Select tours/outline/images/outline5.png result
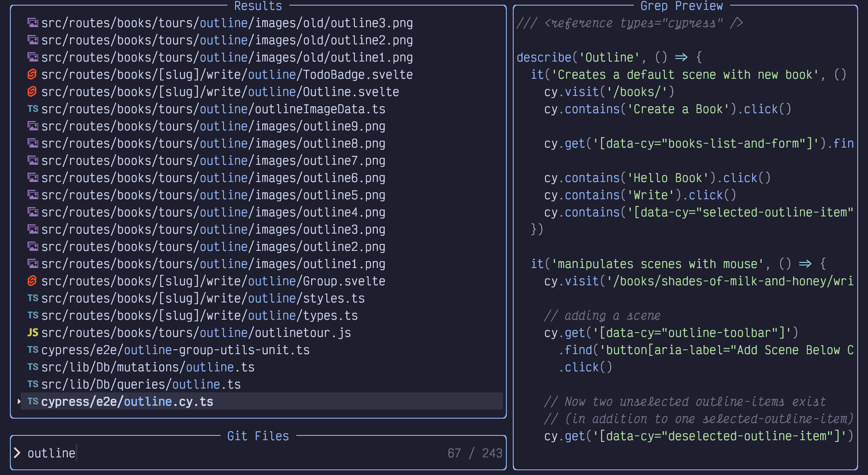Viewport: 868px width, 475px height. point(213,195)
